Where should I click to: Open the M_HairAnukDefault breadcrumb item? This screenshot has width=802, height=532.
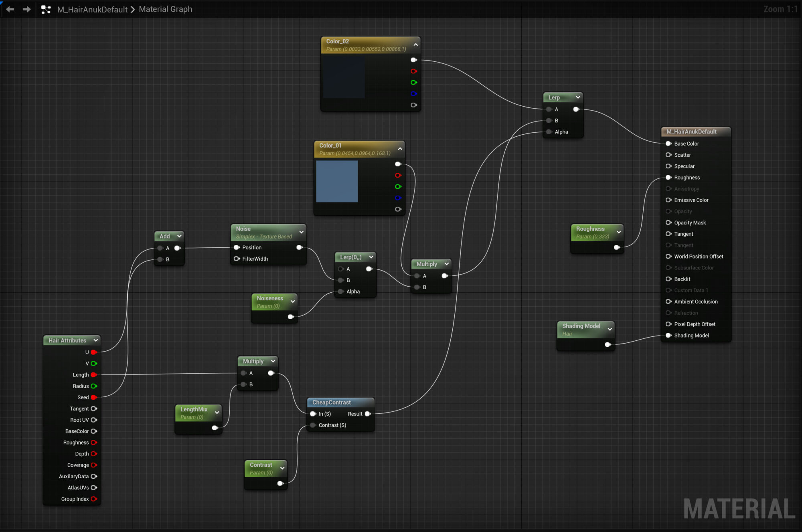point(92,9)
